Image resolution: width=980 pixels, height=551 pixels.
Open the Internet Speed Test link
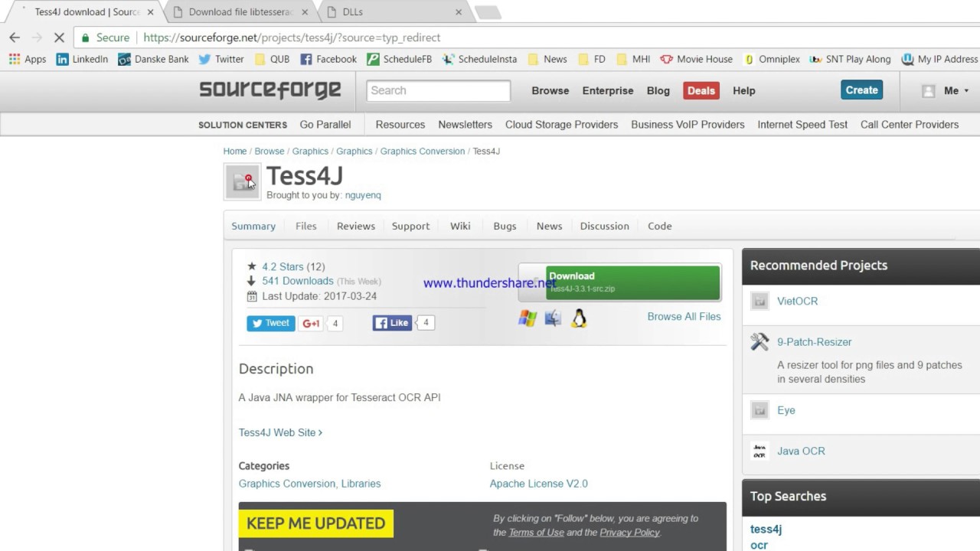point(802,125)
